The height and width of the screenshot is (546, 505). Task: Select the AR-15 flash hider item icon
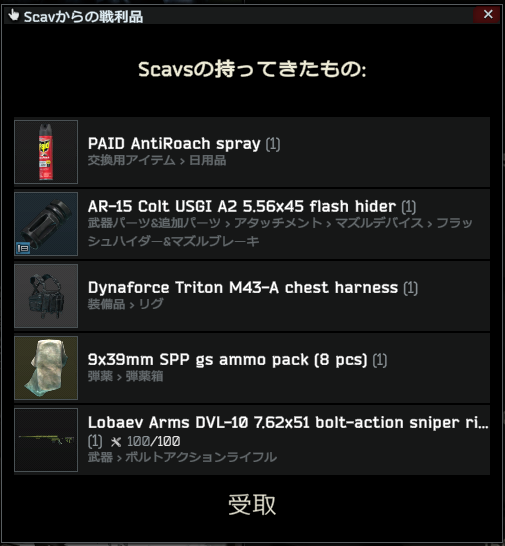[46, 224]
